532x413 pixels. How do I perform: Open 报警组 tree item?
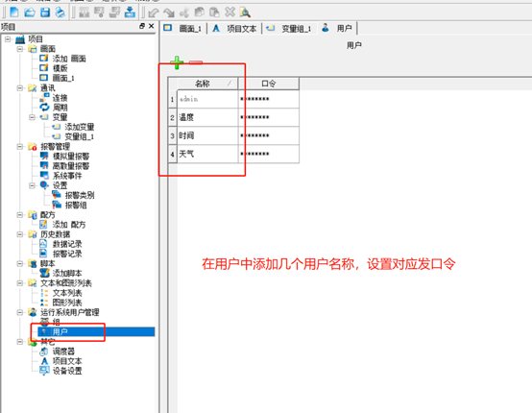[76, 205]
